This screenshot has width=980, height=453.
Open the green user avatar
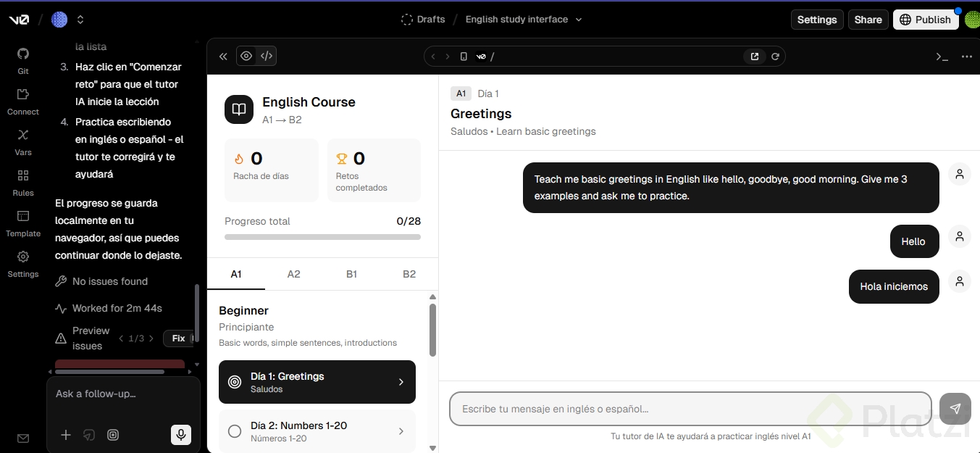click(972, 20)
